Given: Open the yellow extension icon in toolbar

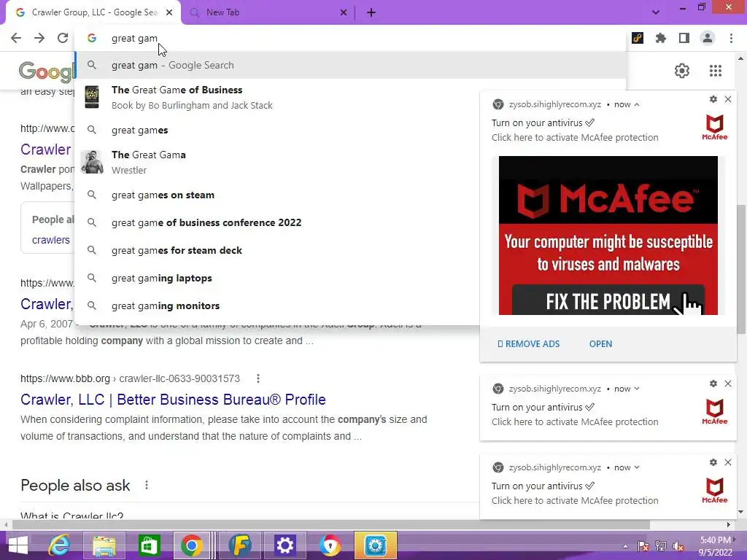Looking at the screenshot, I should tap(638, 38).
